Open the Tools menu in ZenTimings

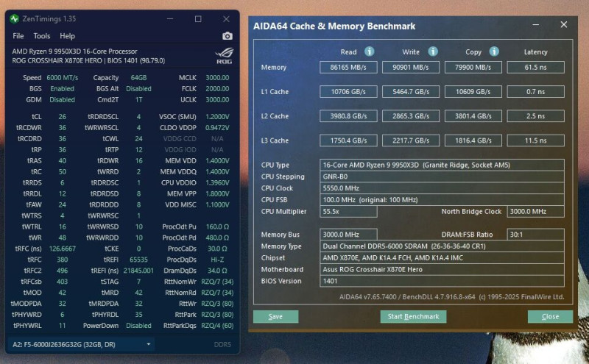coord(42,36)
